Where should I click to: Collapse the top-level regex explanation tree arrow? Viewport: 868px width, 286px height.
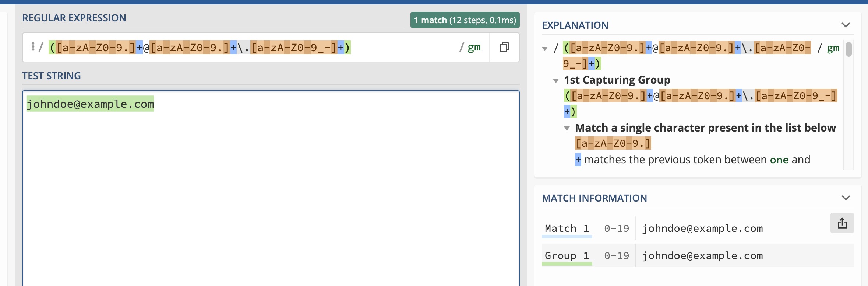click(545, 49)
